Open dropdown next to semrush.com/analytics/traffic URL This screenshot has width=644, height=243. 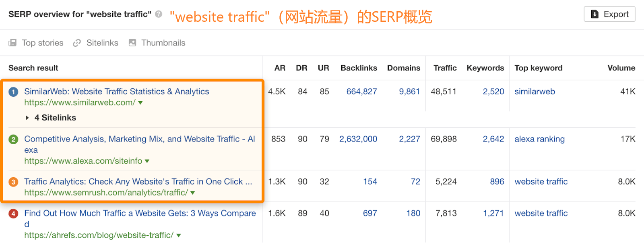[193, 193]
